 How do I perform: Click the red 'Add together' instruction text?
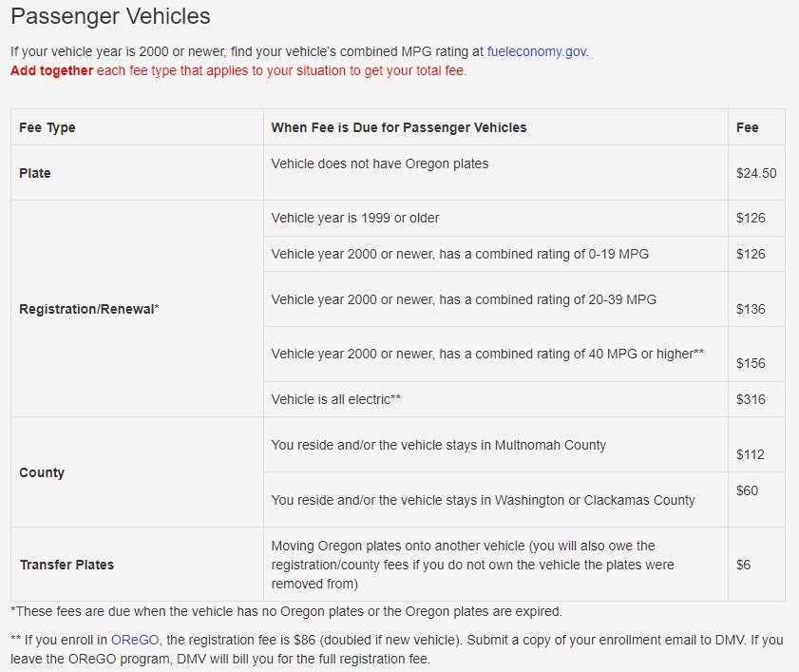[x=52, y=70]
